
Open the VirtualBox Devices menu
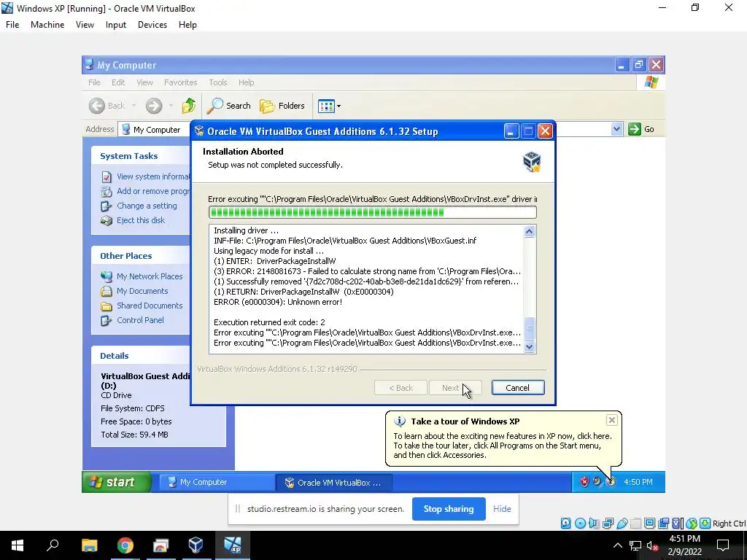coord(152,25)
